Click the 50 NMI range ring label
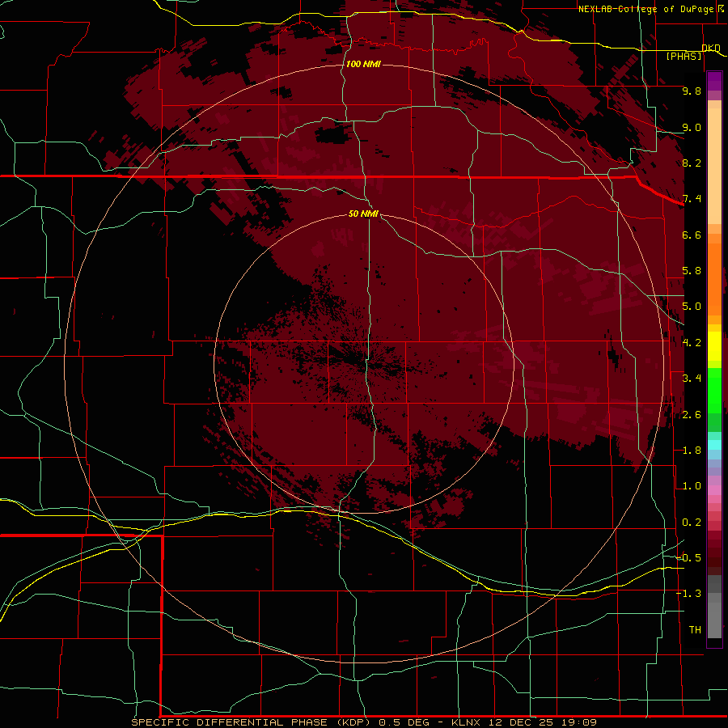728x728 pixels. point(363,214)
